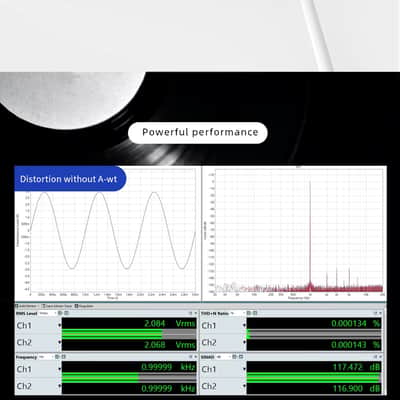The height and width of the screenshot is (400, 400).
Task: Click first small icon beside Frequency unit
Action: (57, 357)
